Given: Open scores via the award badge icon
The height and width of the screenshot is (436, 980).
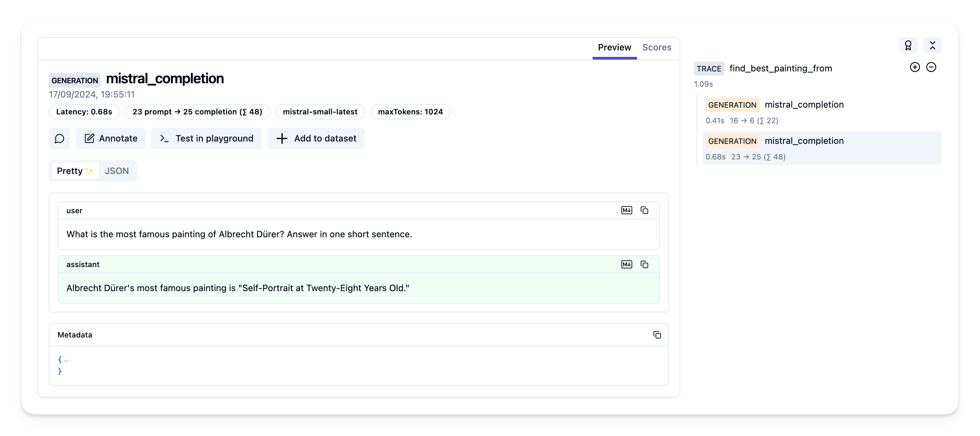Looking at the screenshot, I should coord(909,45).
